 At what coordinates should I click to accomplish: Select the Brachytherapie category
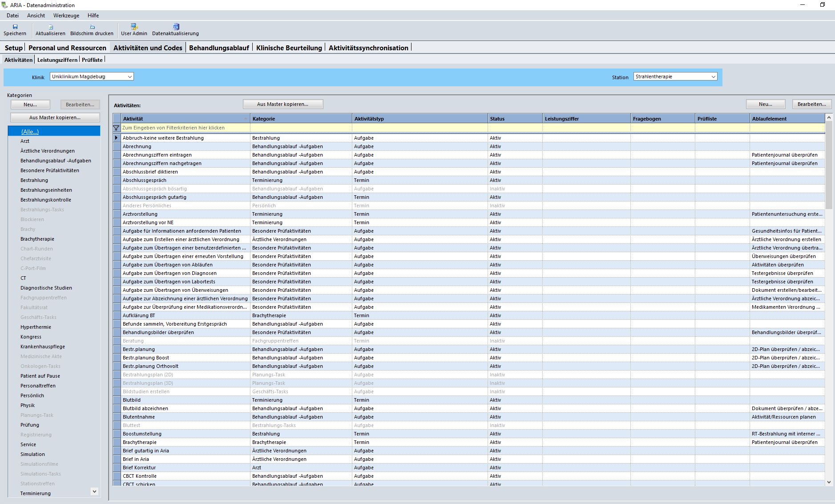37,239
